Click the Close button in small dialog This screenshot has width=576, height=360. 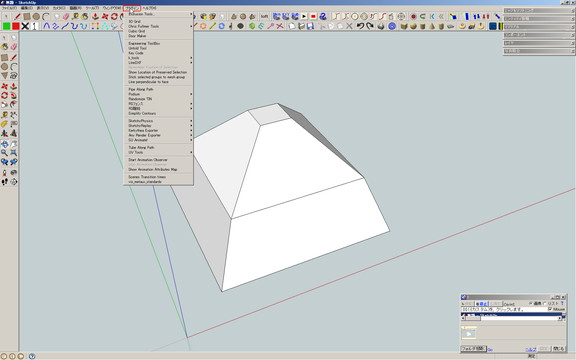[x=558, y=349]
